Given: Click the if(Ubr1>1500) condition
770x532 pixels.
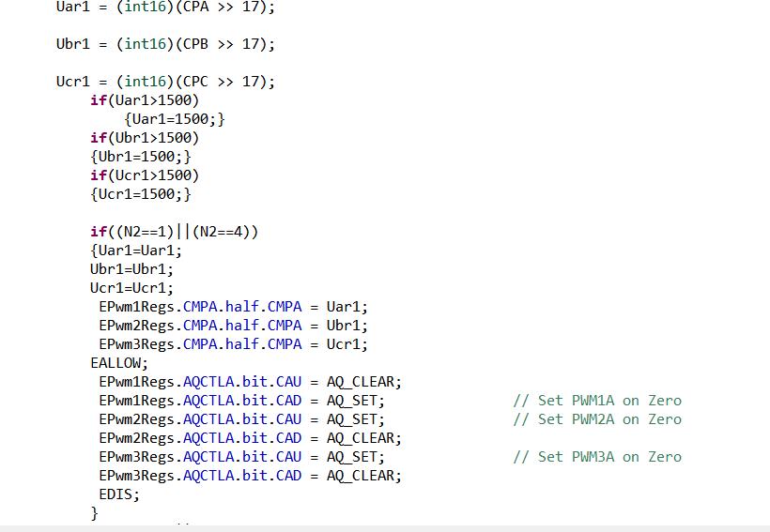Looking at the screenshot, I should click(145, 138).
